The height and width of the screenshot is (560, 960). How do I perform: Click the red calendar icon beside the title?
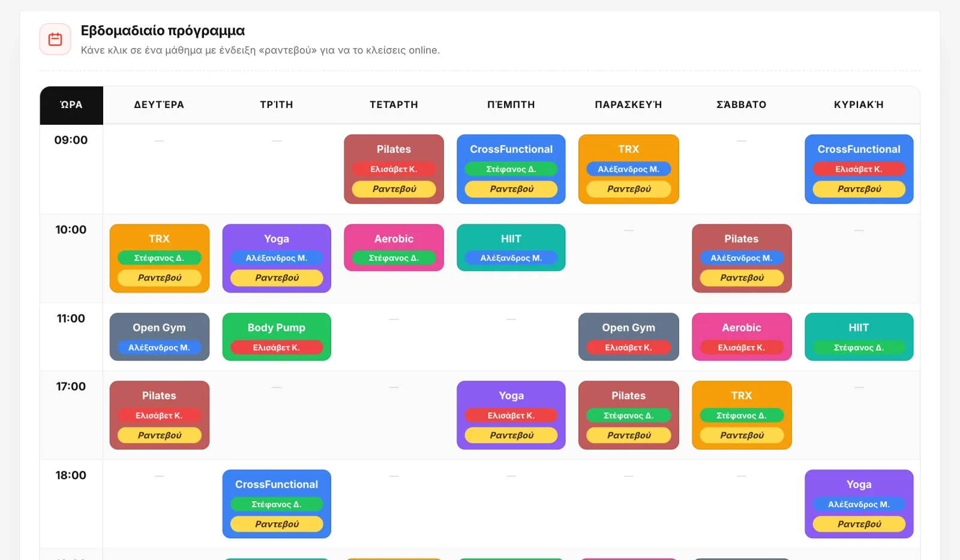[55, 40]
